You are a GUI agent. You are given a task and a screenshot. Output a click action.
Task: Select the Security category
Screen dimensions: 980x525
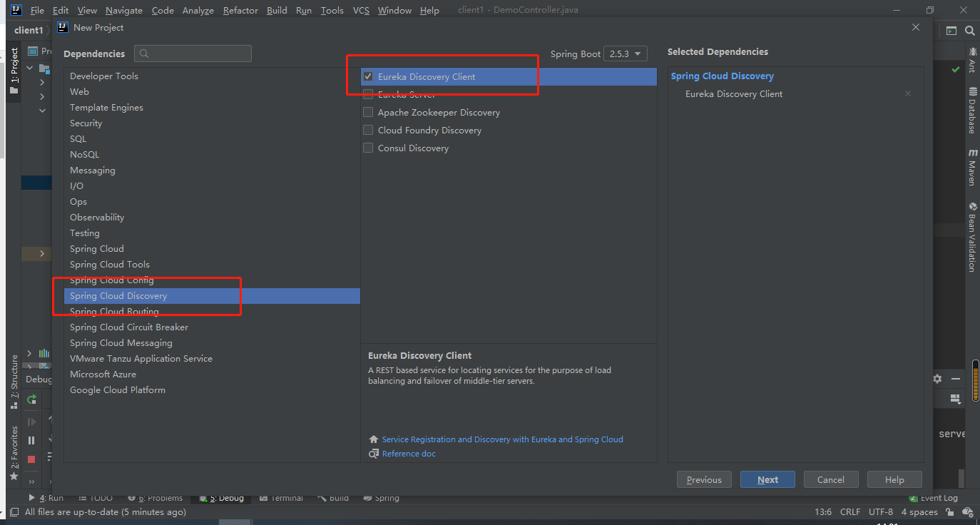(x=212, y=123)
